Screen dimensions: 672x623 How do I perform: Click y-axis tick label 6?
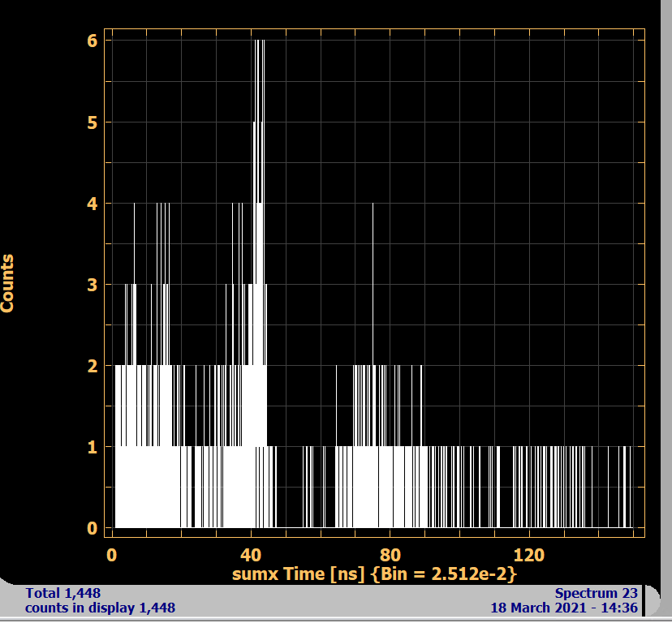[x=93, y=41]
